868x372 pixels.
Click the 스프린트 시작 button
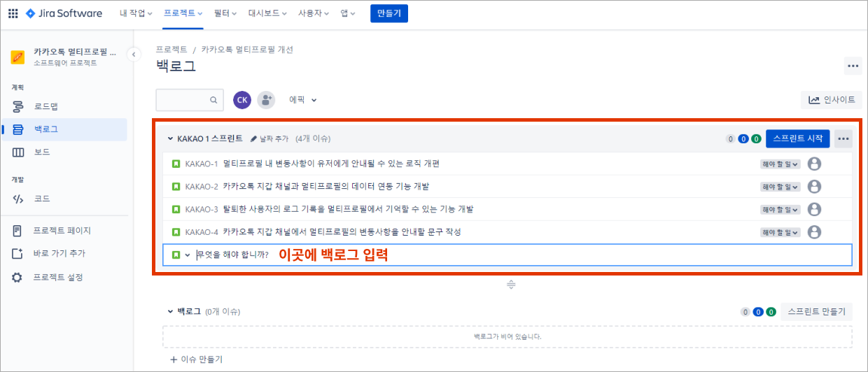pos(797,138)
